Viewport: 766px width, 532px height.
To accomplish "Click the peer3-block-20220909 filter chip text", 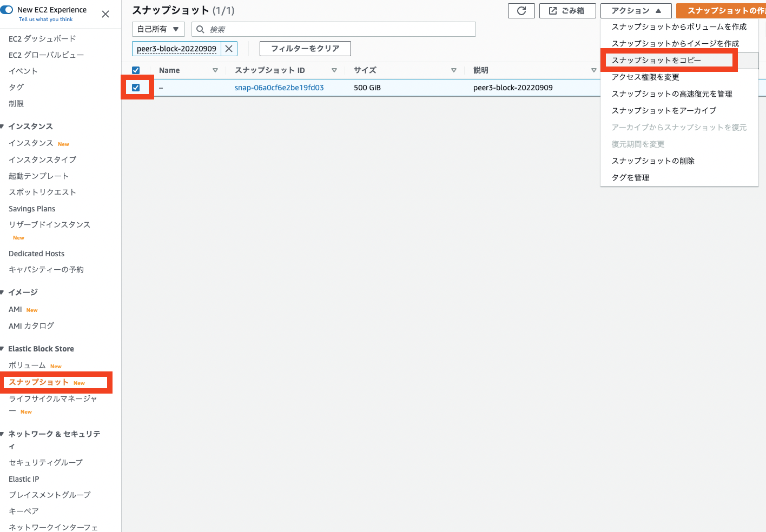I will tap(176, 49).
